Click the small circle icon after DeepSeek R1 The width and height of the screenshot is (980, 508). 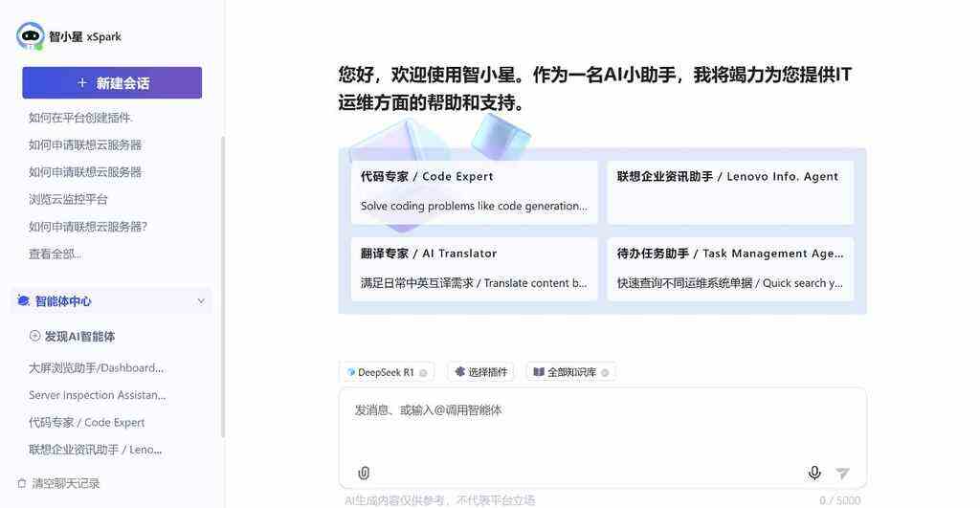[x=423, y=372]
